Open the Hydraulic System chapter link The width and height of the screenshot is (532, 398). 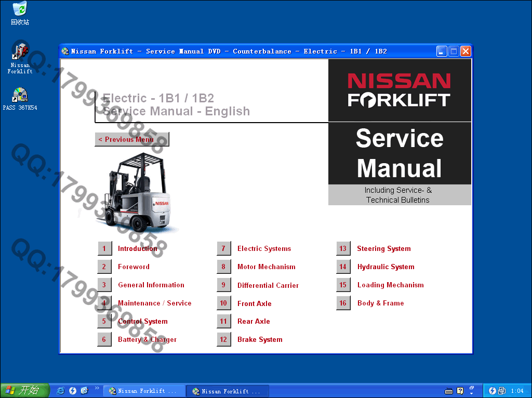[385, 267]
